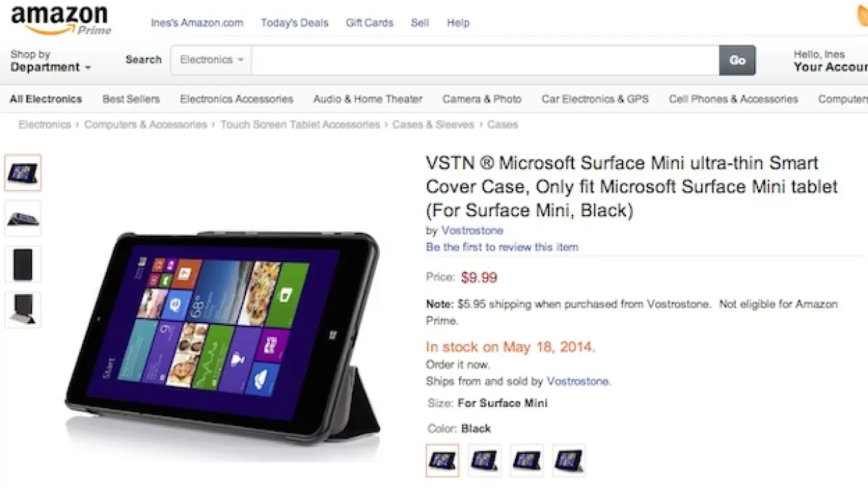
Task: Select the first product thumbnail, front view
Action: (23, 173)
